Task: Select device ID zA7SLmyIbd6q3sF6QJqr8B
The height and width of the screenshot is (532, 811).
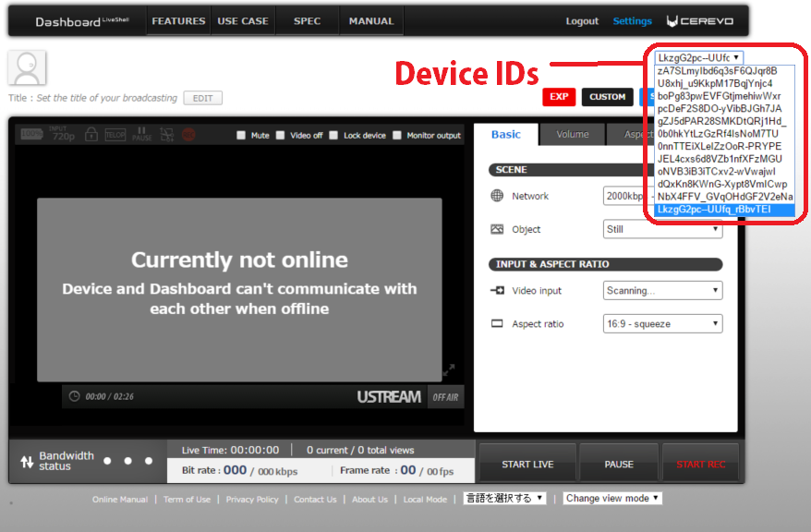Action: point(724,71)
